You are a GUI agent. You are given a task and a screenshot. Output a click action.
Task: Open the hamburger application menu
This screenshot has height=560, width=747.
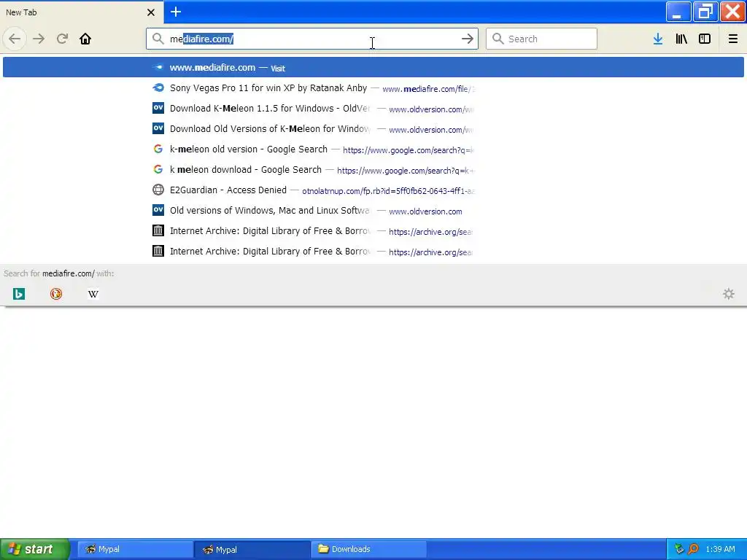[732, 39]
